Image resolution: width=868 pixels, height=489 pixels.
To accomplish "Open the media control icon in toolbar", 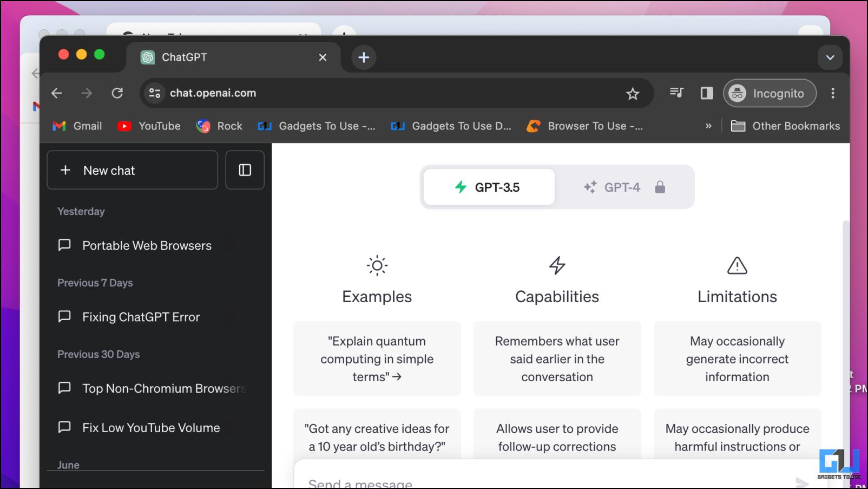I will 676,93.
